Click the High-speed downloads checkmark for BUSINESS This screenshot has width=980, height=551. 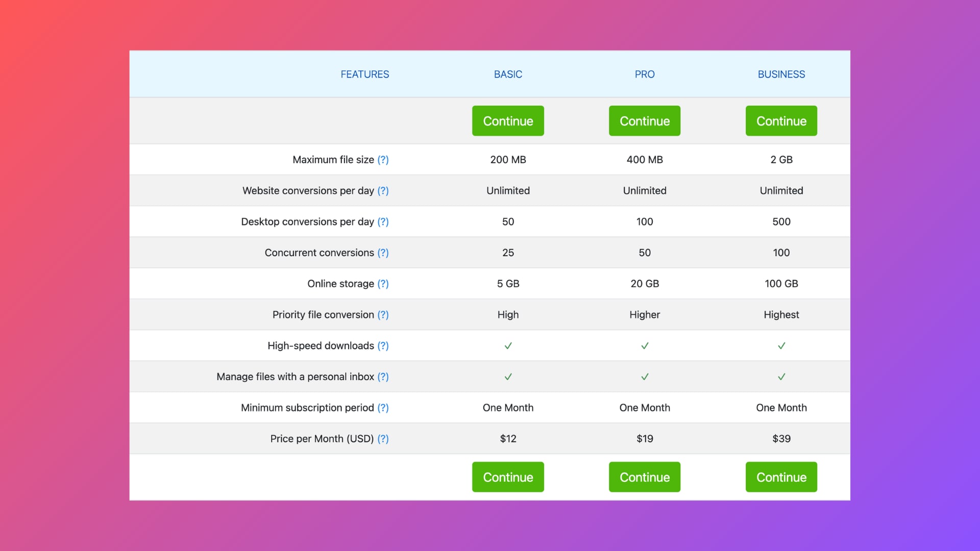781,346
